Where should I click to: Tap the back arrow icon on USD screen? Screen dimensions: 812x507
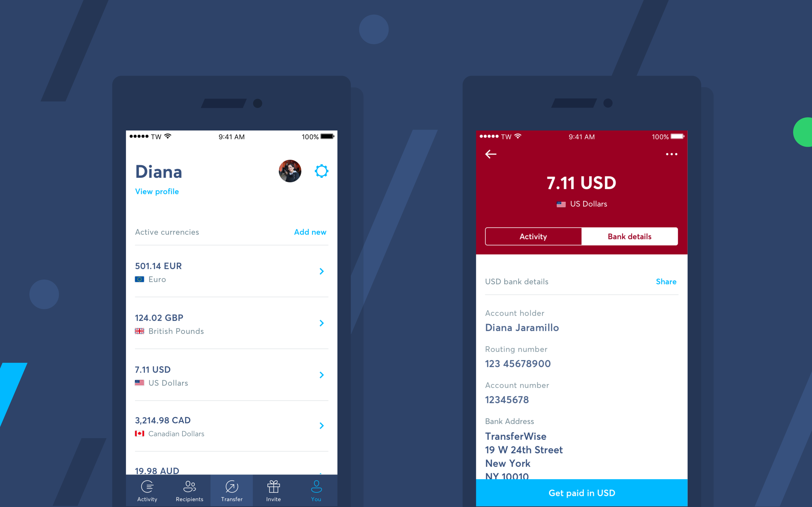click(491, 154)
